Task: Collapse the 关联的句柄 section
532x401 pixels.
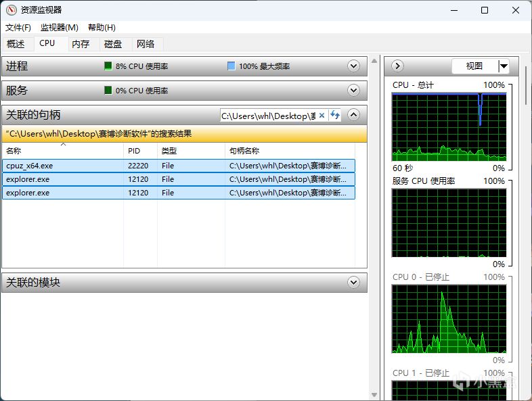Action: click(353, 114)
